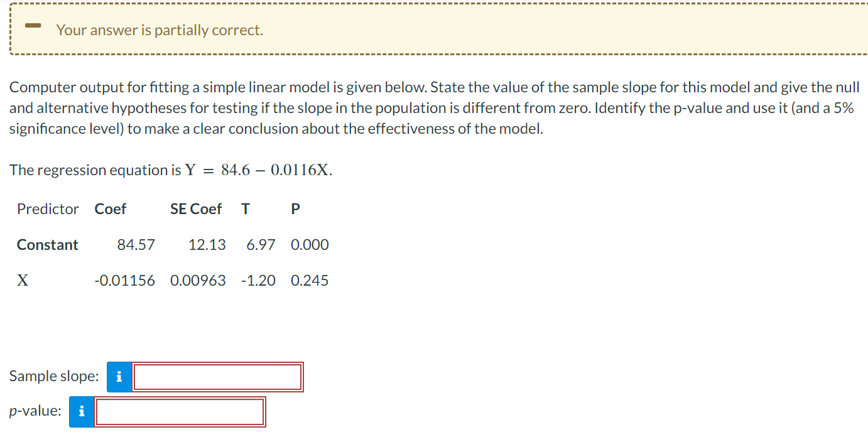The height and width of the screenshot is (437, 868).
Task: Click the Sample slope label text
Action: [53, 376]
